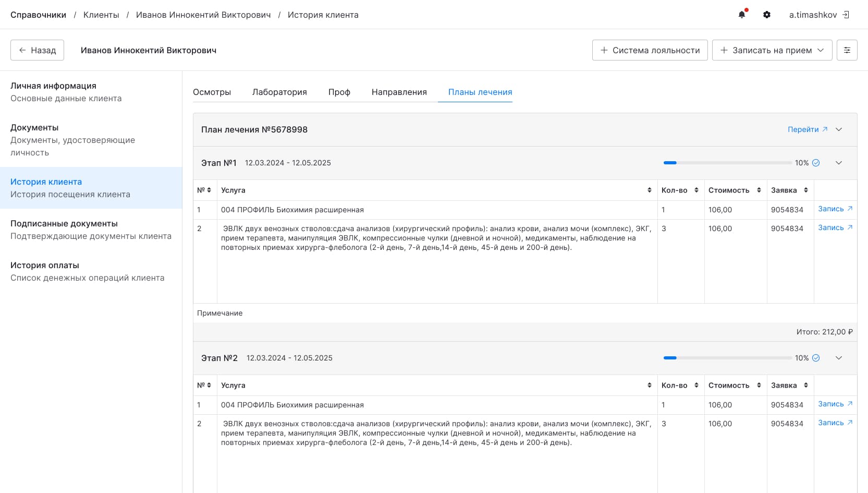Screen dimensions: 868x493
Task: Click the plus icon in Система лояльности button
Action: click(x=604, y=50)
